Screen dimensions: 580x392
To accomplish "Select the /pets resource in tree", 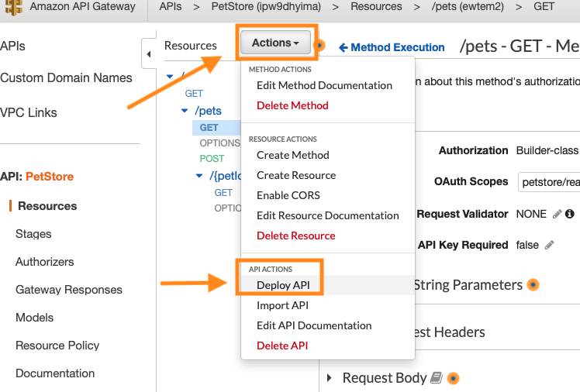I will [x=208, y=111].
